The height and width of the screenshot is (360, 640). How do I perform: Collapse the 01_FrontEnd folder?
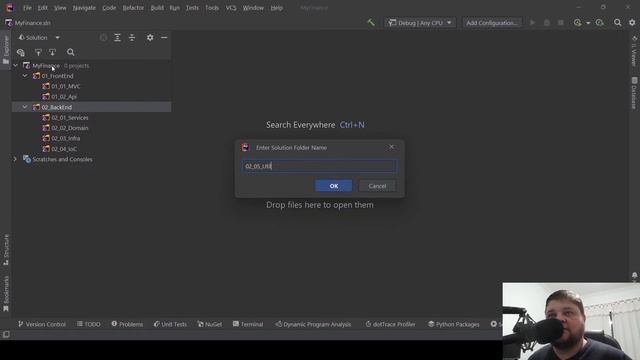tap(25, 76)
